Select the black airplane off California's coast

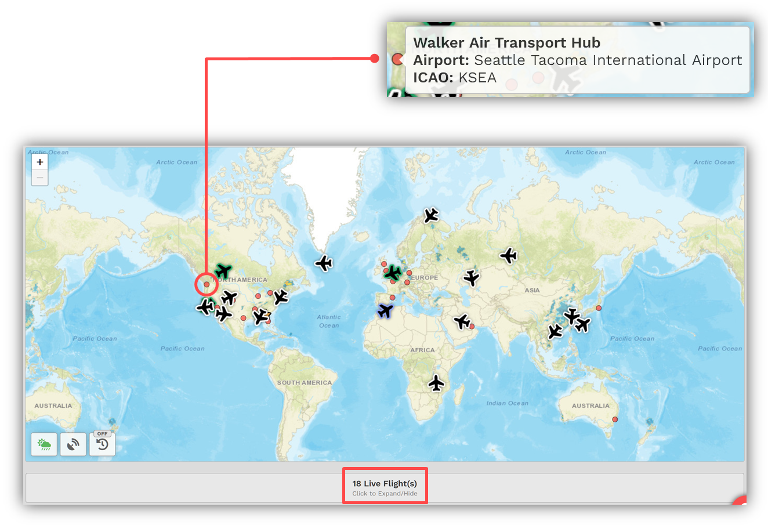point(205,306)
